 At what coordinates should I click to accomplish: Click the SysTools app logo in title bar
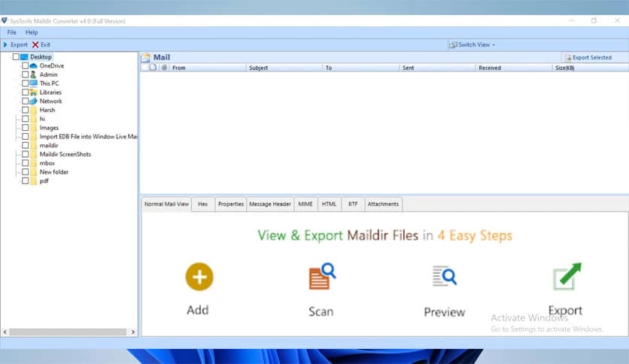coord(5,20)
